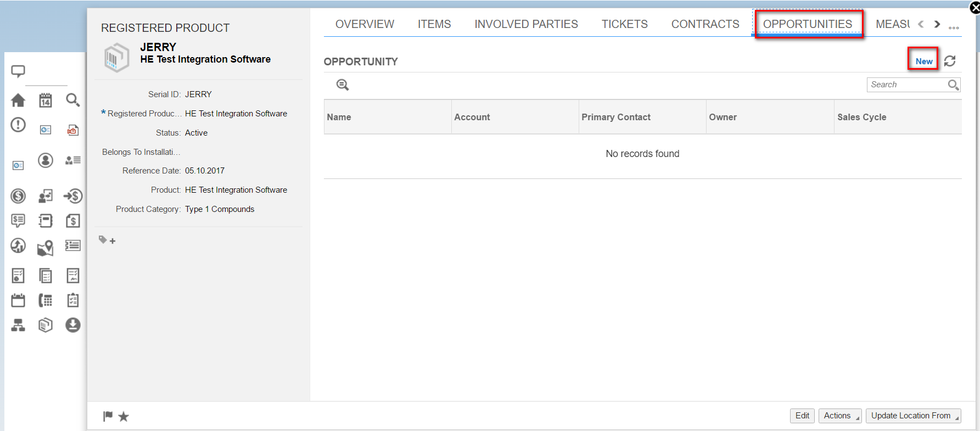This screenshot has height=431, width=980.
Task: Click the ticket list icon
Action: (73, 245)
